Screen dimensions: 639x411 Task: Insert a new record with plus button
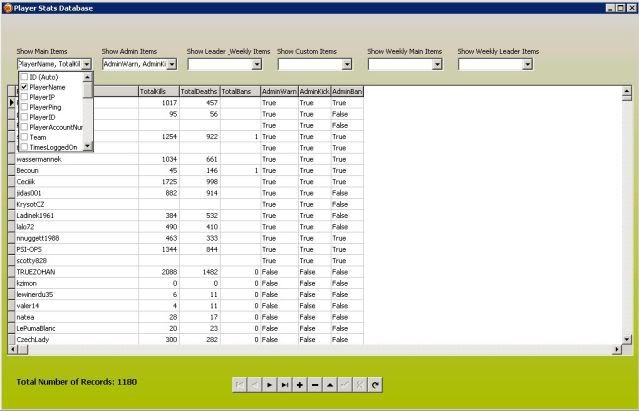[300, 384]
